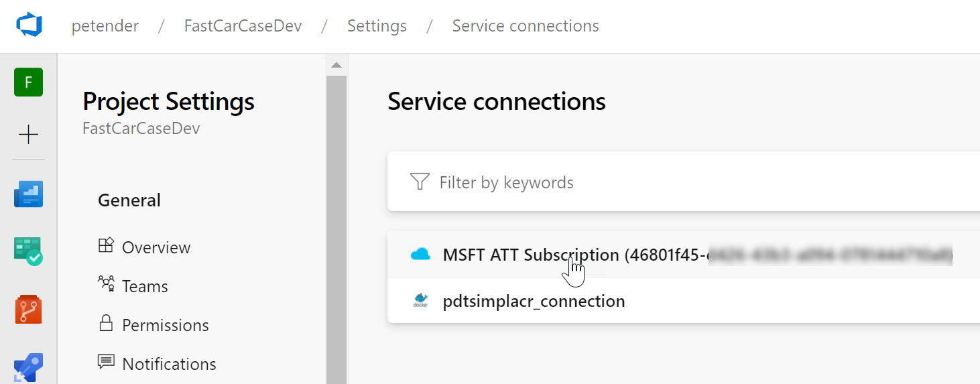Go to Permissions settings
Viewport: 980px width, 384px height.
click(x=165, y=325)
